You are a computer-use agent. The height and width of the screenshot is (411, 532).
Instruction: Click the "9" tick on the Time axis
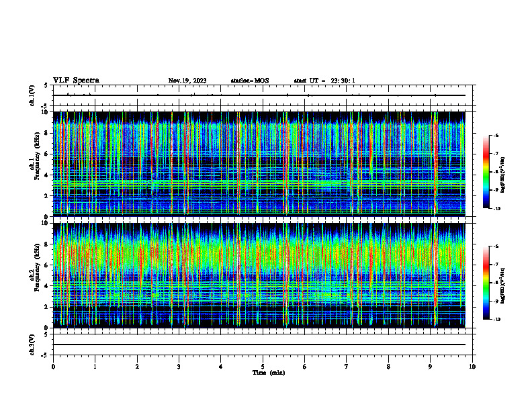coord(430,367)
